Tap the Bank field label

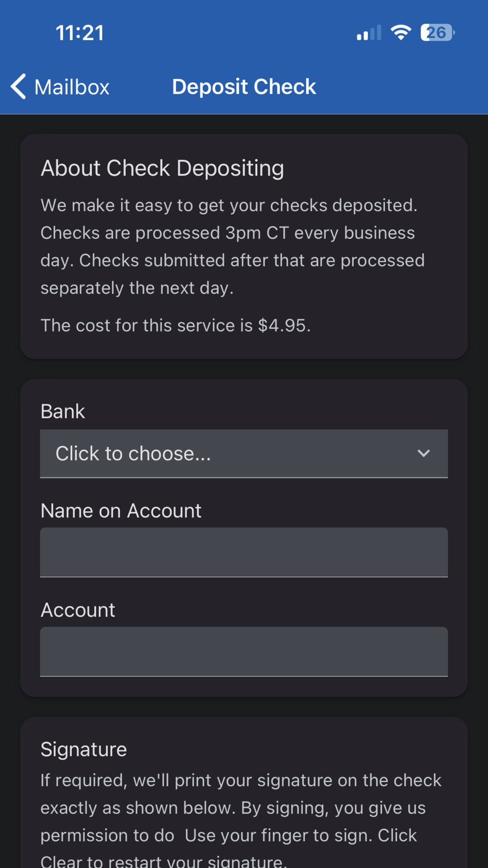[x=63, y=412]
